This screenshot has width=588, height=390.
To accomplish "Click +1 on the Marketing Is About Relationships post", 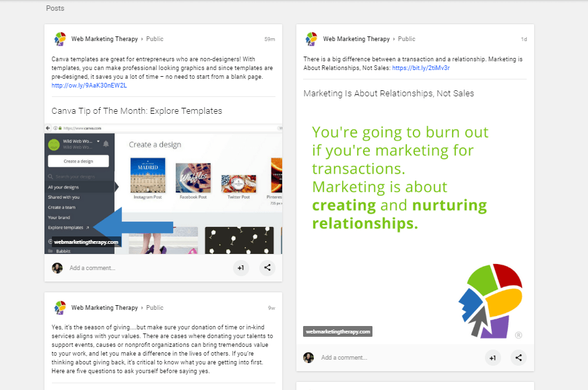I will click(x=493, y=358).
